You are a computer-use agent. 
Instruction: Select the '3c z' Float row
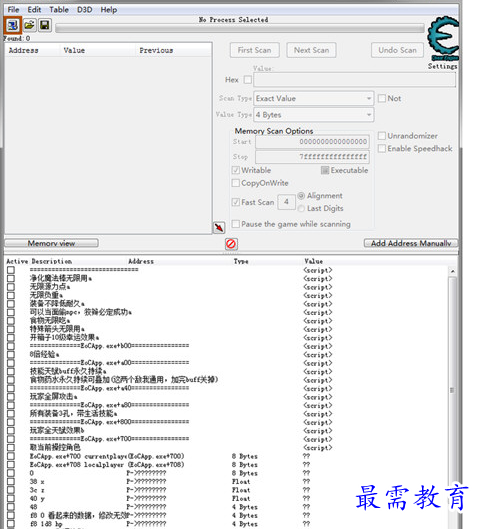tap(226, 490)
